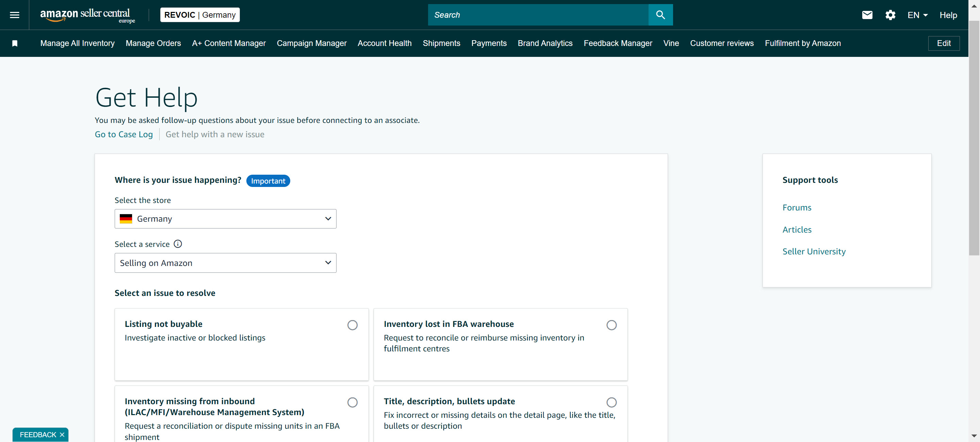Click the Important badge
Image resolution: width=980 pixels, height=442 pixels.
pos(268,181)
